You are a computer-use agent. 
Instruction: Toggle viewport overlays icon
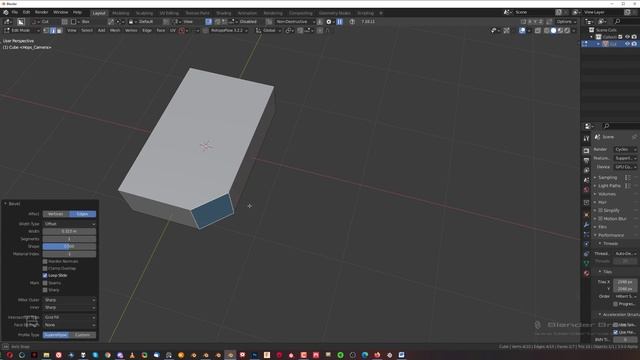[522, 31]
